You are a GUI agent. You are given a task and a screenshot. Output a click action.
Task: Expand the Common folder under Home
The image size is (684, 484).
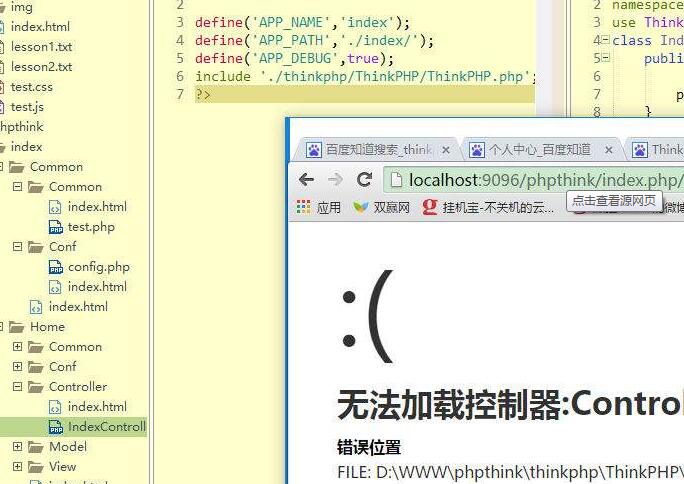17,347
